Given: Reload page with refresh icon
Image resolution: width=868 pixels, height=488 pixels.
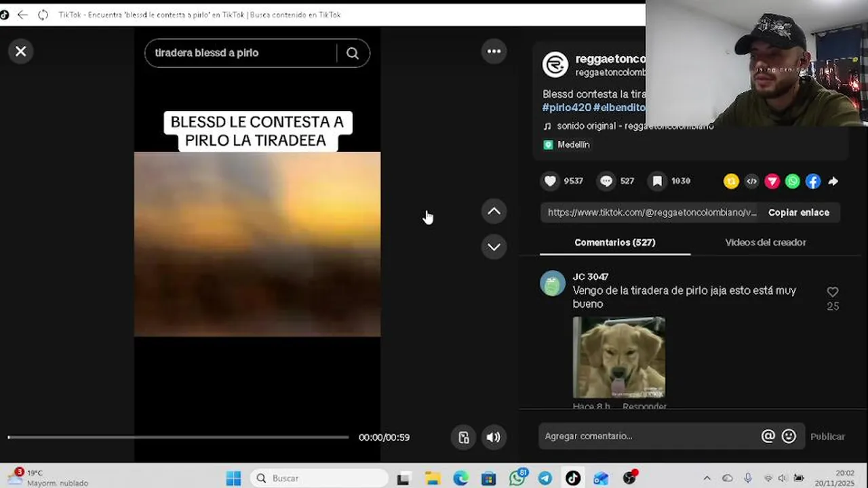Looking at the screenshot, I should click(x=43, y=14).
